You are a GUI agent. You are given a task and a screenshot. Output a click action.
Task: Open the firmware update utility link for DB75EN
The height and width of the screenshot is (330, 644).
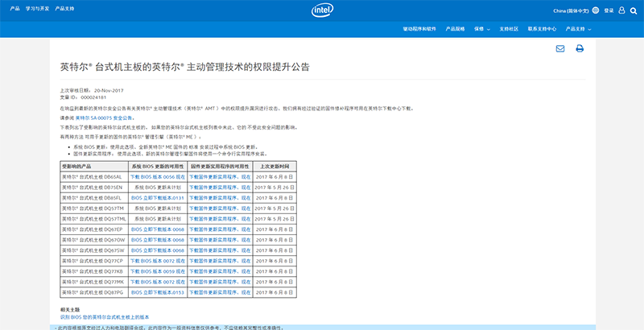click(220, 188)
